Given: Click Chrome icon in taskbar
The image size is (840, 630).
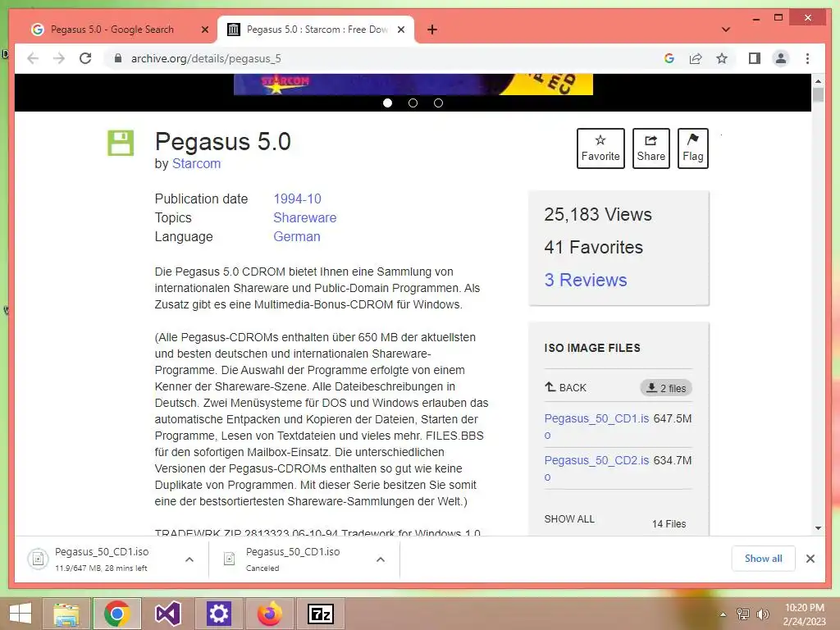Looking at the screenshot, I should (116, 614).
